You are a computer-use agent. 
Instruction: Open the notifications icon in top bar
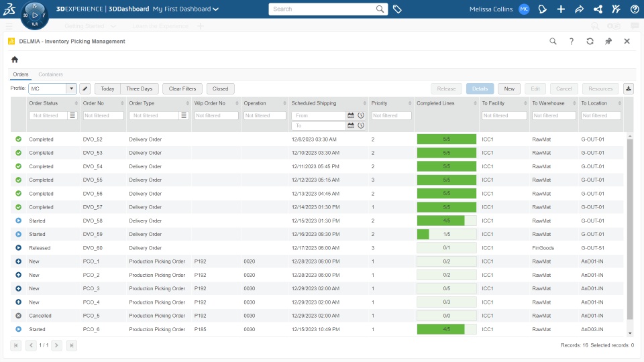tap(543, 9)
